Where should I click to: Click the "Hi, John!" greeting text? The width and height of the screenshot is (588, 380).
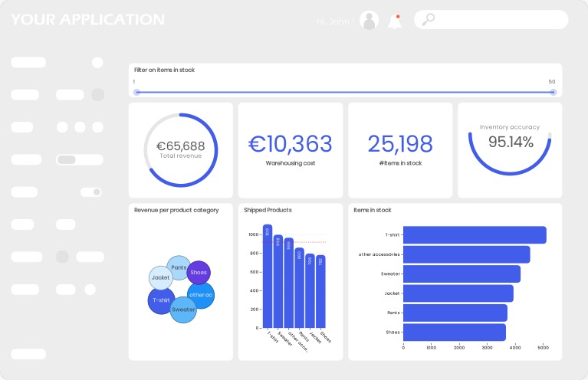(335, 21)
